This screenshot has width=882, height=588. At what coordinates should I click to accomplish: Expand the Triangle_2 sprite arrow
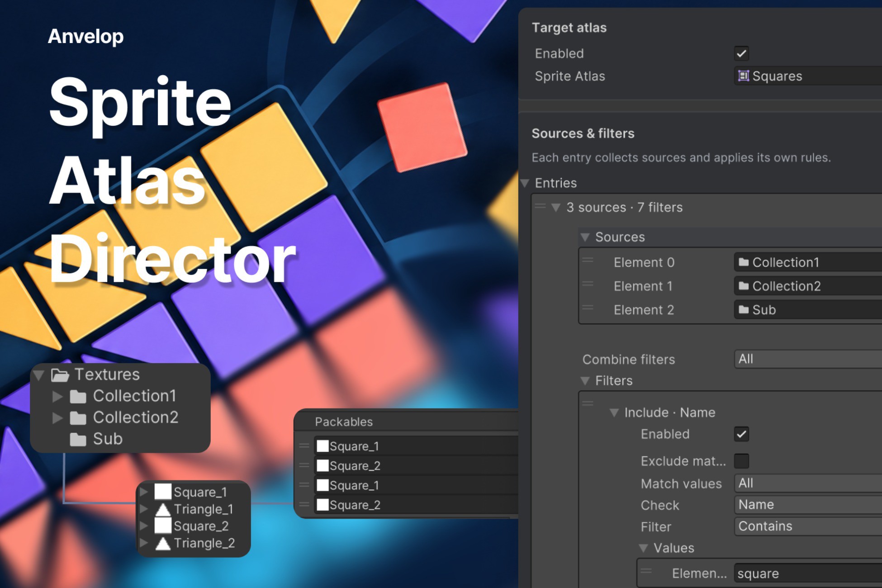pyautogui.click(x=144, y=543)
